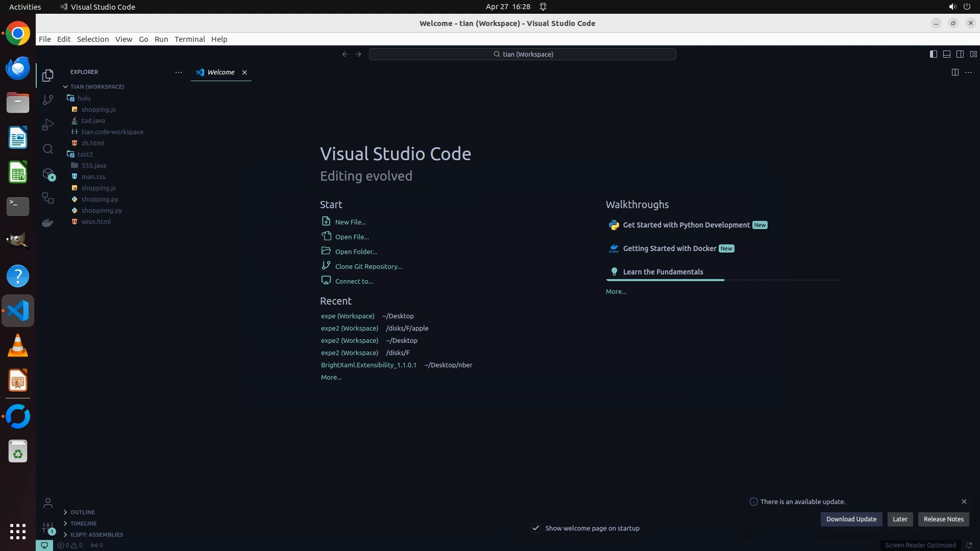The width and height of the screenshot is (980, 551).
Task: Toggle the bottom panel visibility
Action: [947, 54]
